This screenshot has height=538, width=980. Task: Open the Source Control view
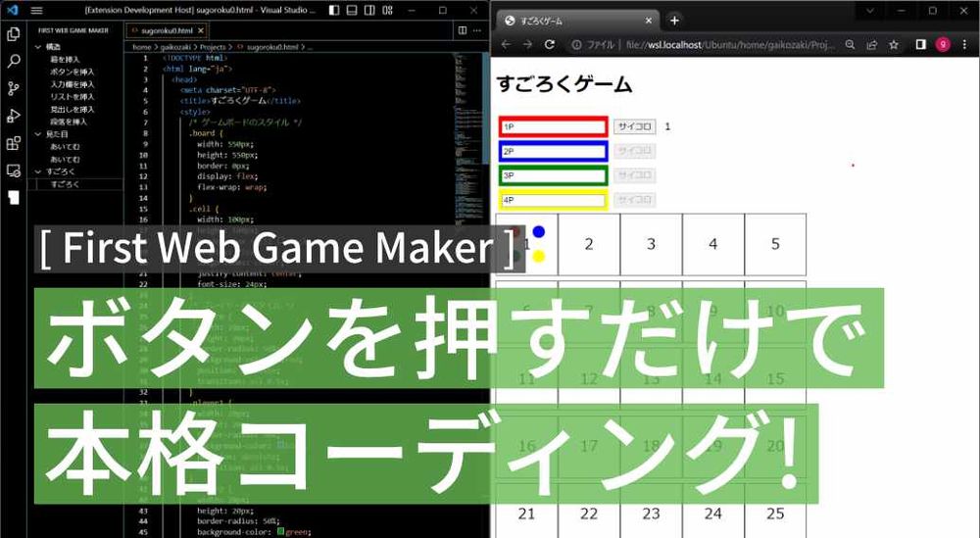click(x=14, y=88)
